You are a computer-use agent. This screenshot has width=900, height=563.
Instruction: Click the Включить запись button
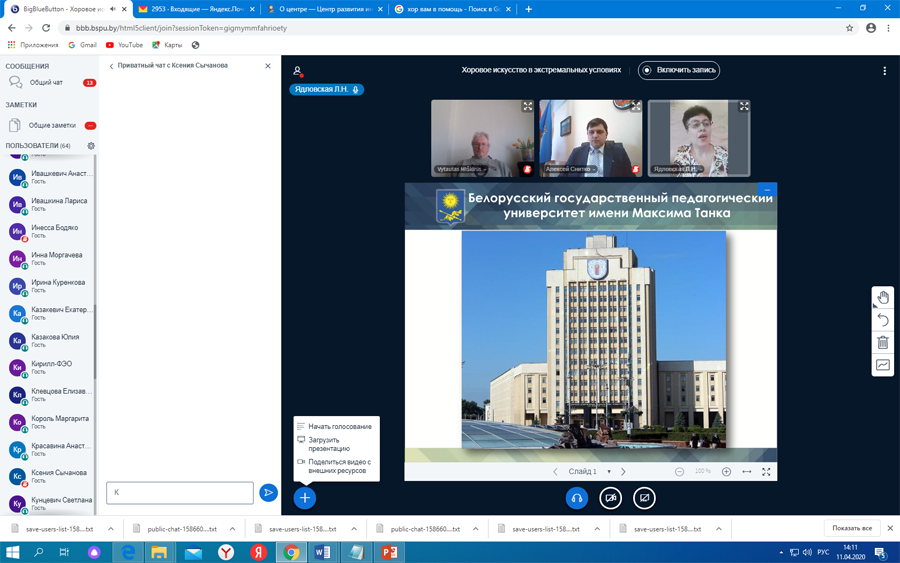click(679, 70)
